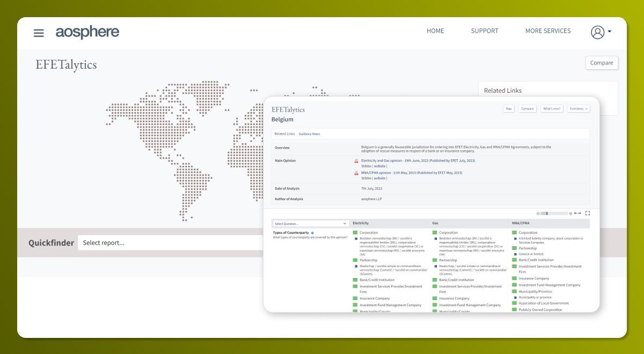Open the PDF icon for the MNA/CPMA opinion
This screenshot has width=644, height=354.
356,173
